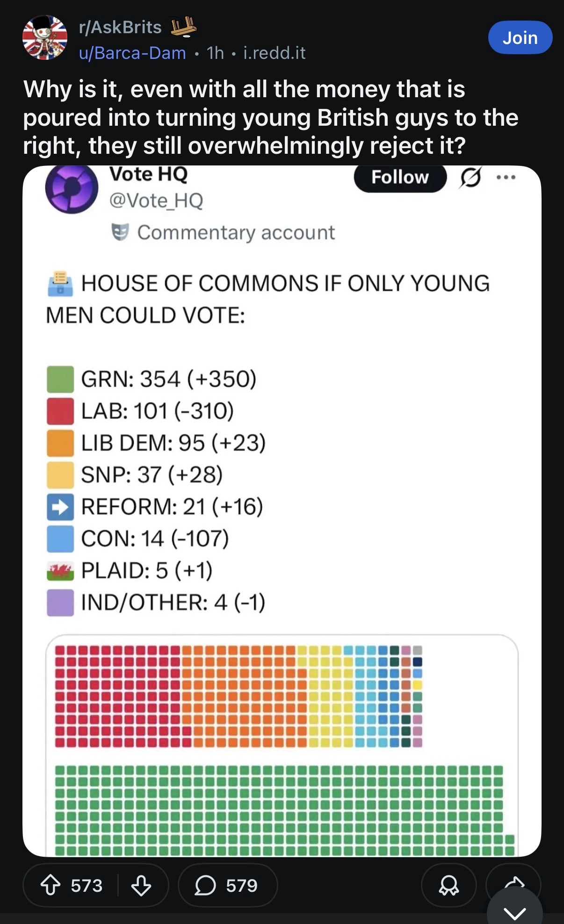Click the red LAB legend swatch

tap(60, 411)
